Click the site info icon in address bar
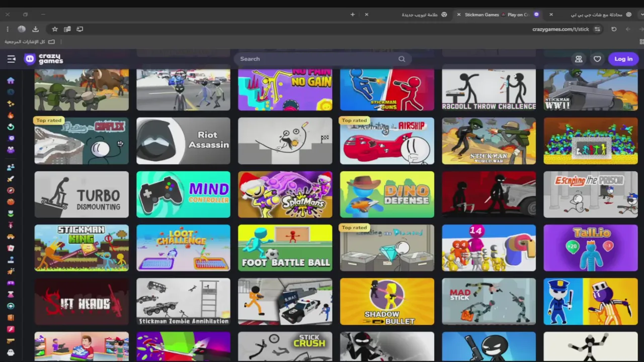Screen dimensions: 644x362 [x=597, y=29]
